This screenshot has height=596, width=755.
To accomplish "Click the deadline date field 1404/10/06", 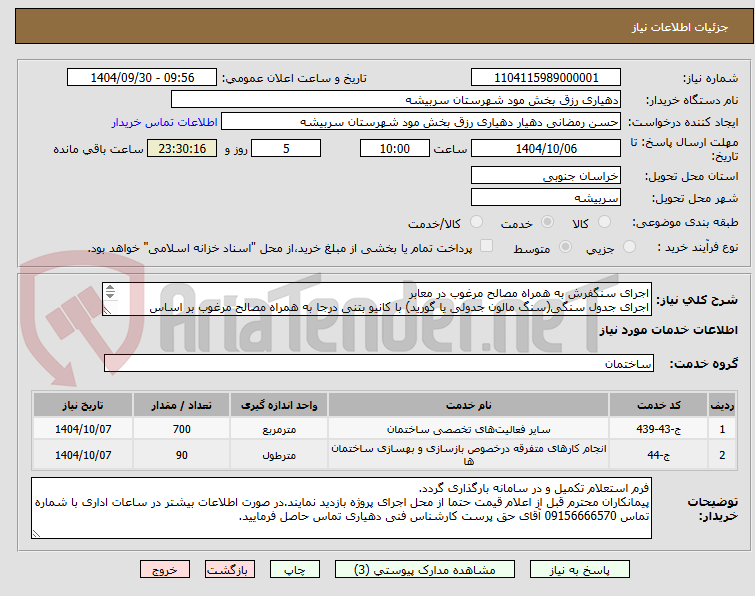I will click(546, 148).
